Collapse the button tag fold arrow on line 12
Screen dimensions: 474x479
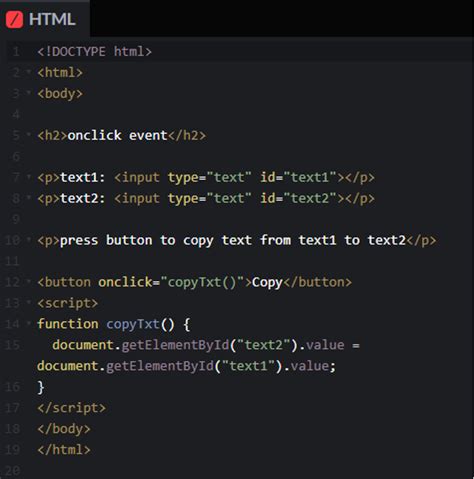[29, 282]
